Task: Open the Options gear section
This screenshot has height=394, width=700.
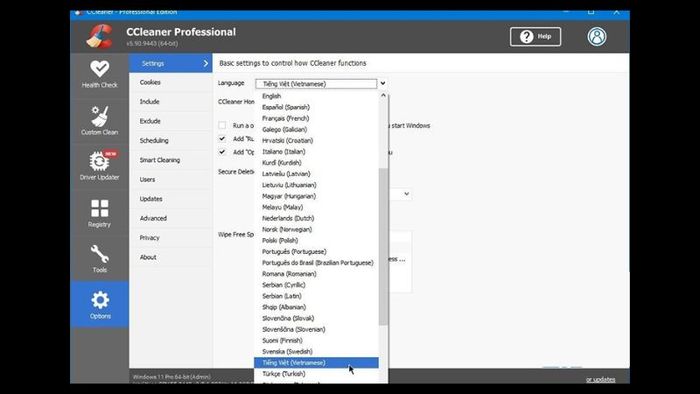Action: 100,305
